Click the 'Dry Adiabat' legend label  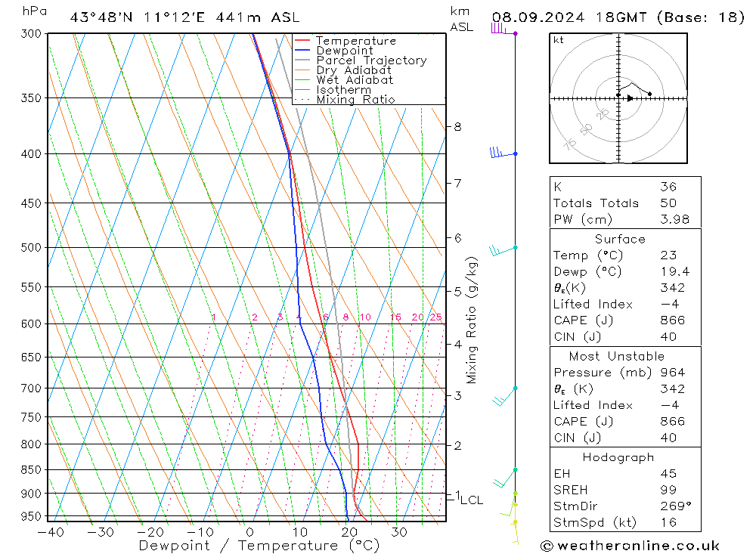pyautogui.click(x=353, y=70)
